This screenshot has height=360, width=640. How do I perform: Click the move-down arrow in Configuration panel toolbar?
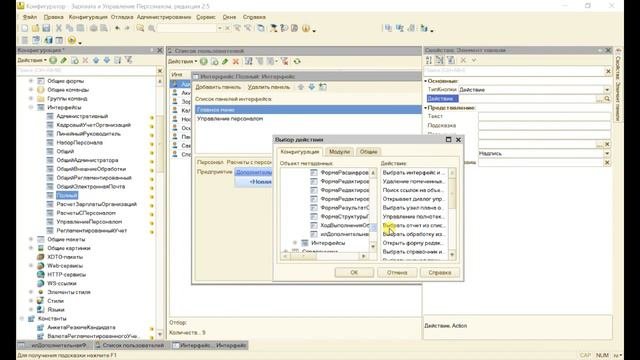(x=107, y=60)
